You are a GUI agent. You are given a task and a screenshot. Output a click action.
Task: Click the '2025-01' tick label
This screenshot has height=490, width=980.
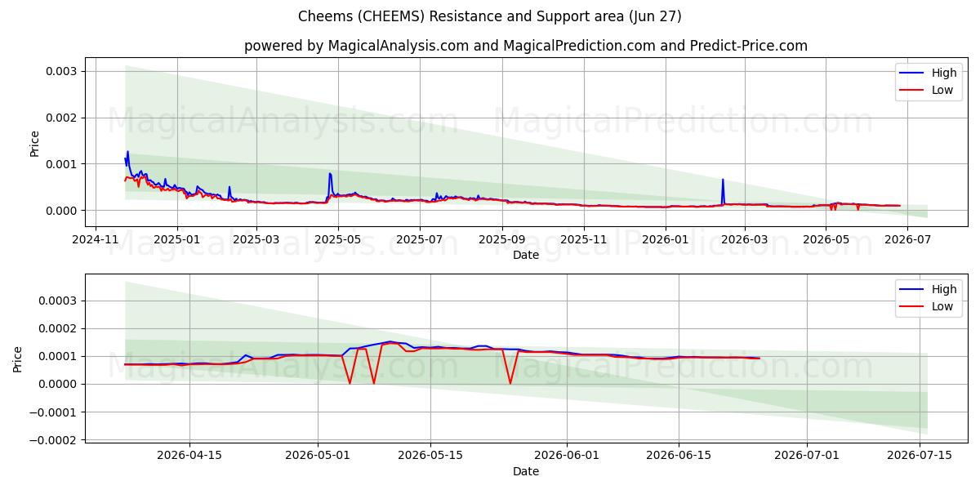tap(176, 239)
